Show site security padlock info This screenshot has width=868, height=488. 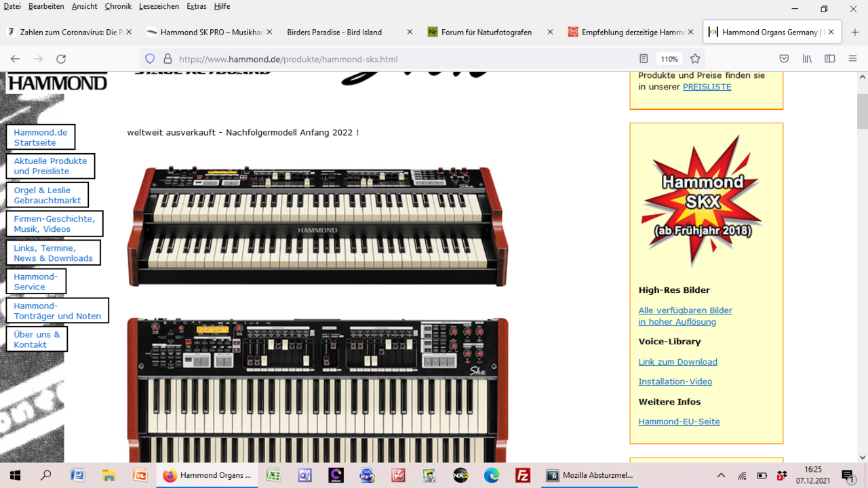167,59
